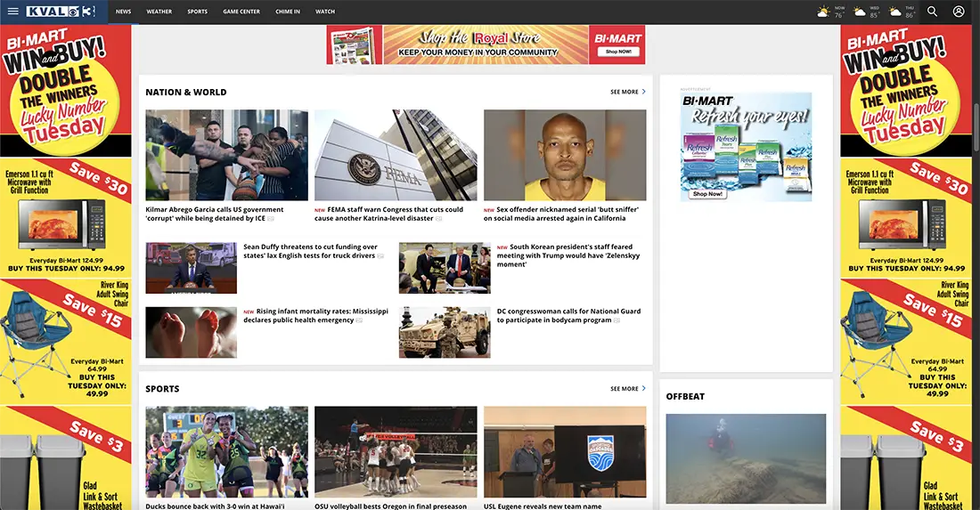
Task: Open the Game Center menu
Action: click(x=241, y=12)
